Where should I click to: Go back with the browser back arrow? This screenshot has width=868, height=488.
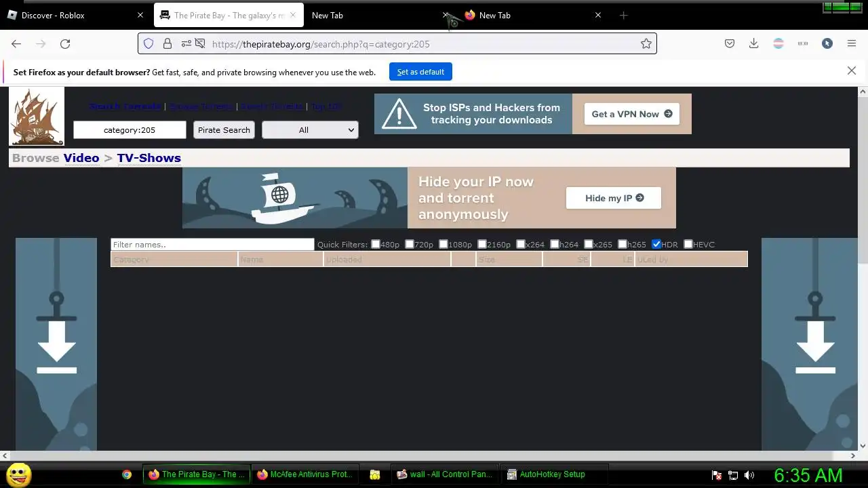16,43
